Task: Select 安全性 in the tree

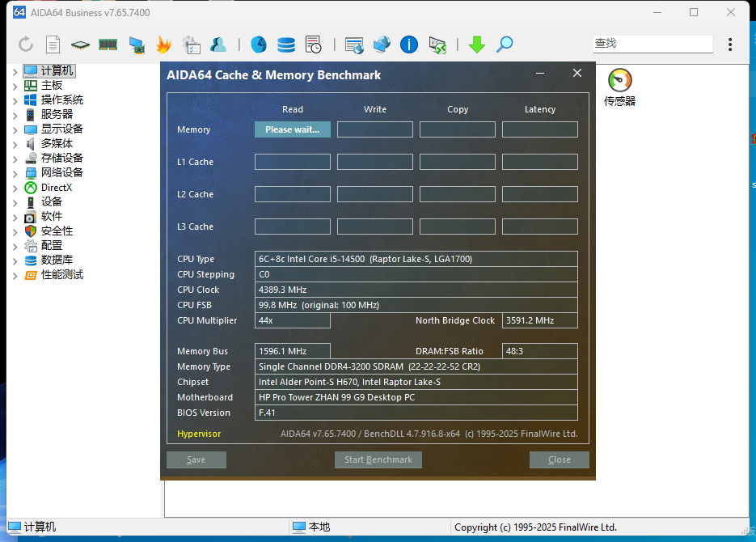Action: pyautogui.click(x=57, y=231)
